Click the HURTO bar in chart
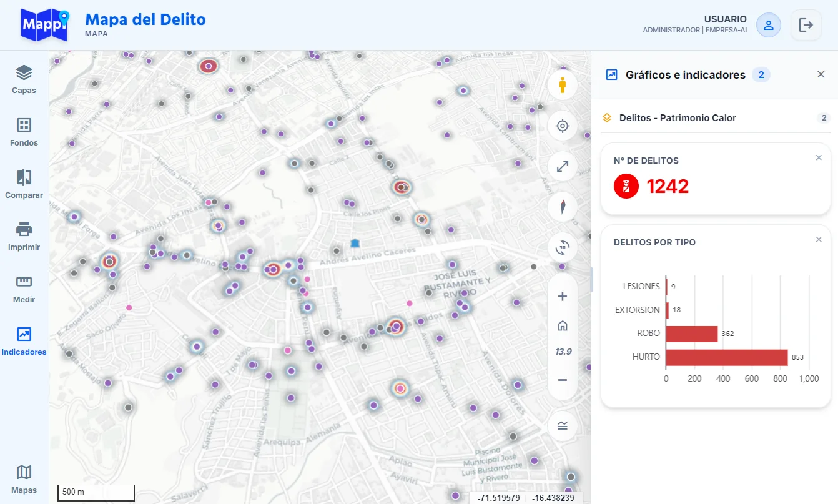This screenshot has width=838, height=504. [727, 357]
